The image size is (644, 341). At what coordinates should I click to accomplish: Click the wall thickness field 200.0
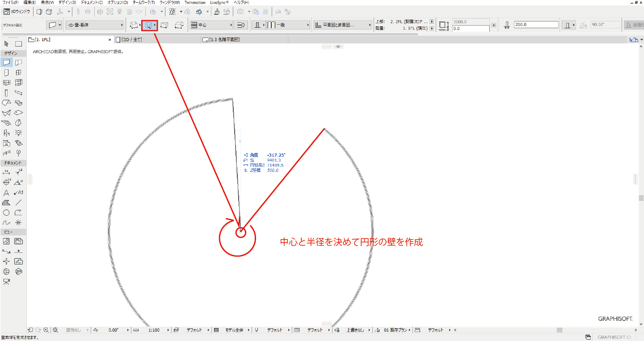(x=536, y=25)
